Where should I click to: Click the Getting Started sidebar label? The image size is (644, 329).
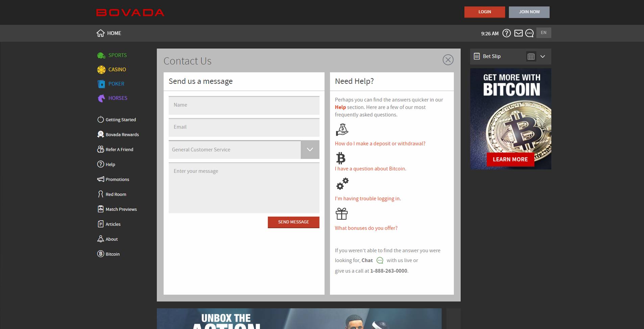coord(121,119)
